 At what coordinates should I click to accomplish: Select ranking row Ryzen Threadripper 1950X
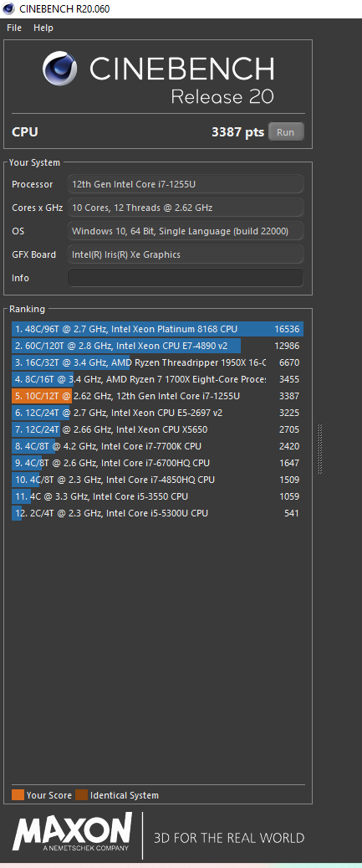(157, 362)
